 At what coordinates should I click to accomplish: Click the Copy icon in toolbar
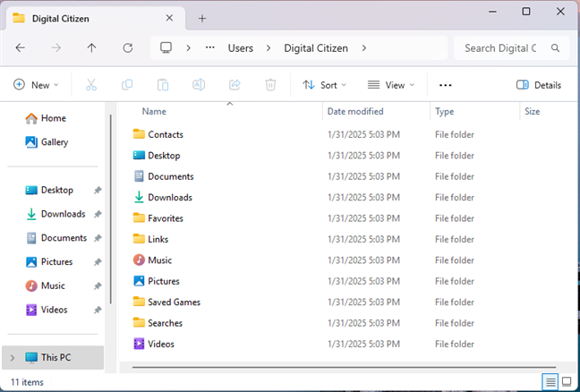coord(127,85)
